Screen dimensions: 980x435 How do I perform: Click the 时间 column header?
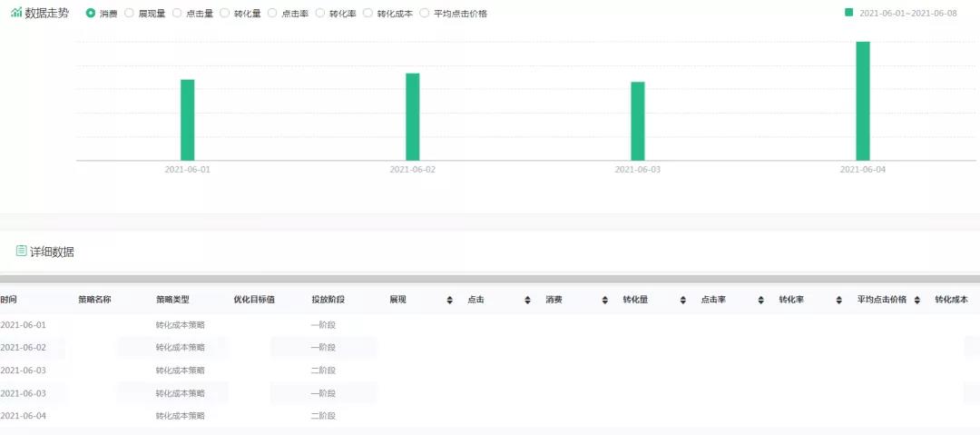click(9, 300)
